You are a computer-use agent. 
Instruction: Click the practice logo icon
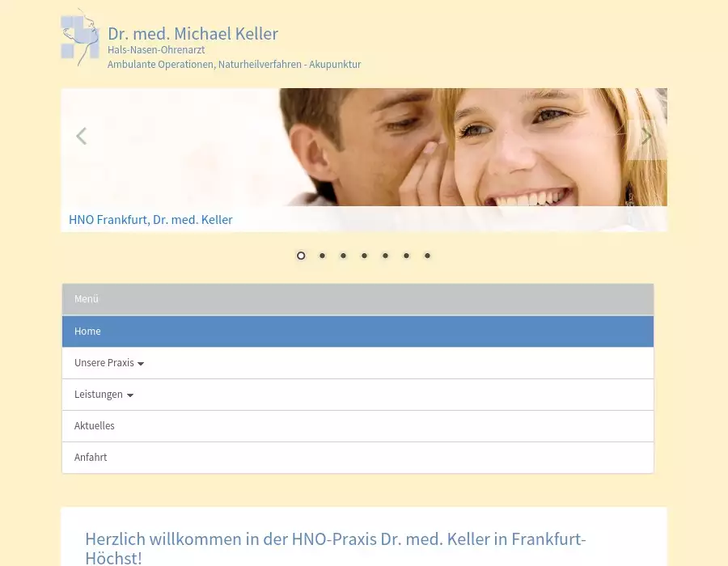tap(80, 38)
